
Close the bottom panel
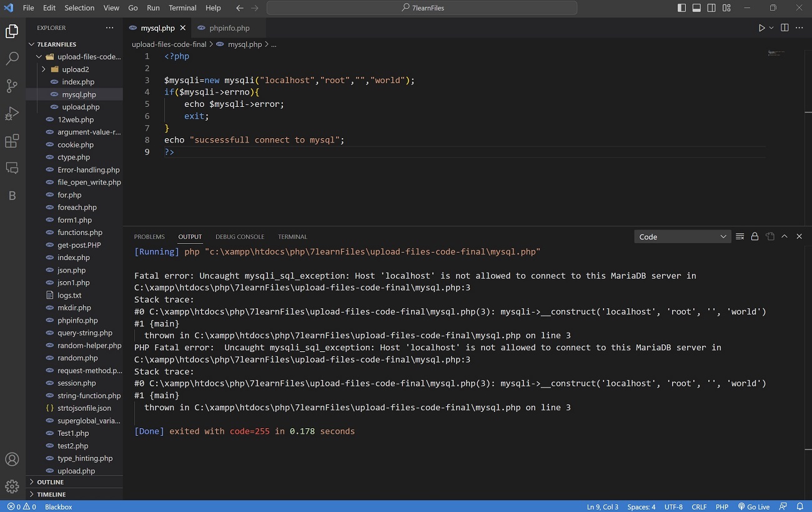coord(799,237)
